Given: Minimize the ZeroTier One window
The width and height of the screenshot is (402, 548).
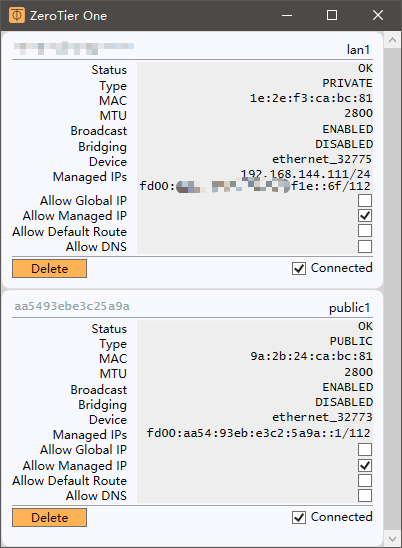Looking at the screenshot, I should (287, 15).
